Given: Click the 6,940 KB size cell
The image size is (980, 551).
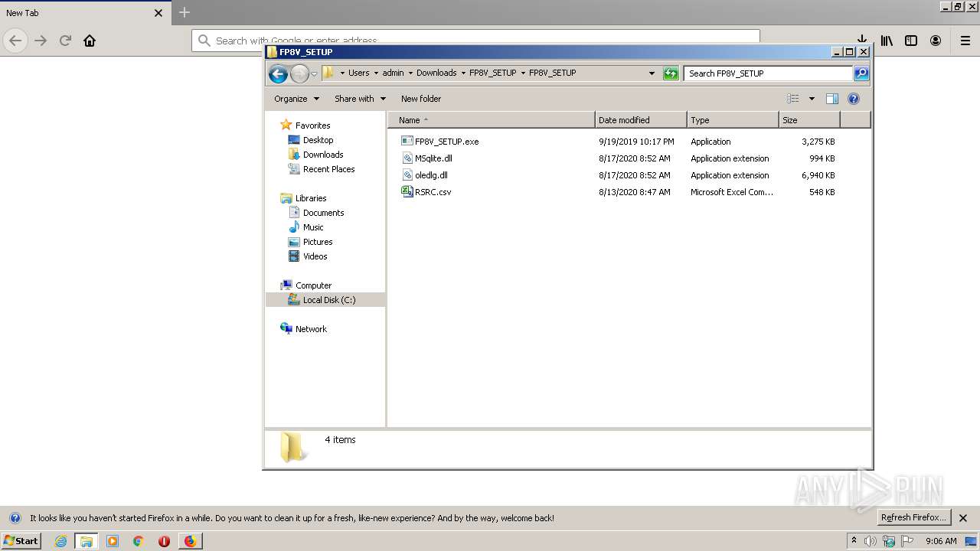Looking at the screenshot, I should [x=818, y=175].
